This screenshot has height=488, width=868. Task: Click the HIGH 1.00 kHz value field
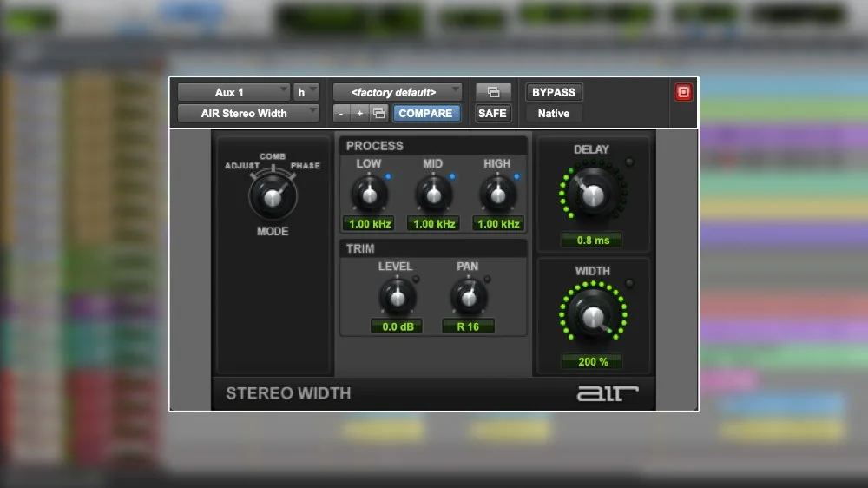click(x=498, y=224)
